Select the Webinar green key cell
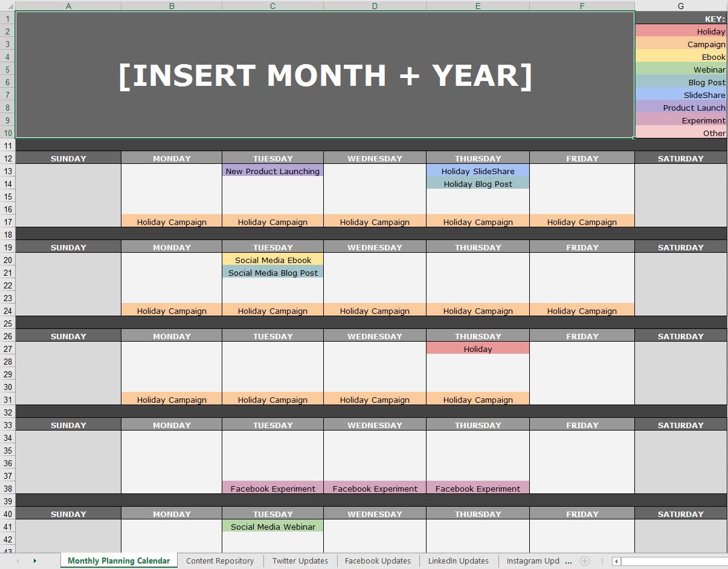The image size is (728, 569). (680, 70)
